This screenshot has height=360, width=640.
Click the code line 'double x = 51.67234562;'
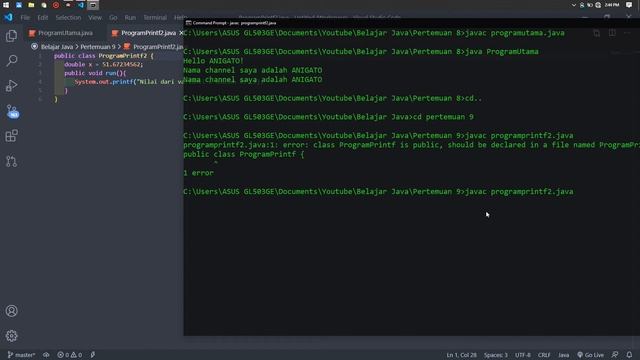[104, 64]
